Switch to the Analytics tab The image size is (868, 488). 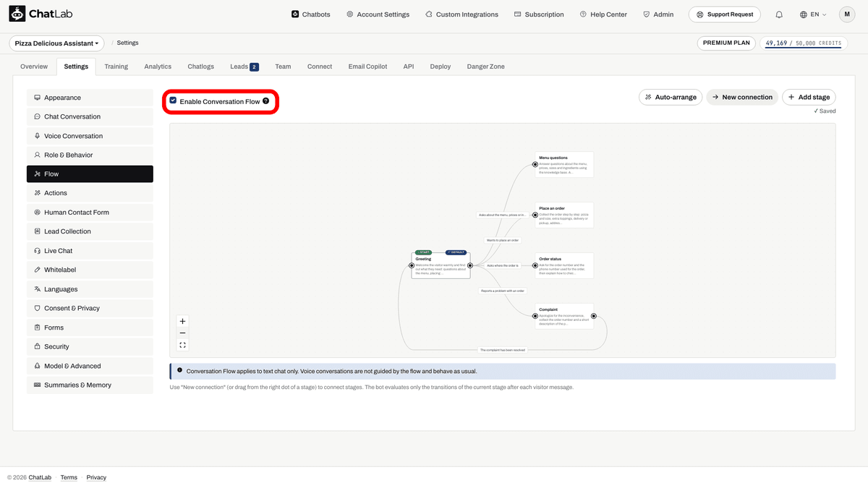coord(158,67)
